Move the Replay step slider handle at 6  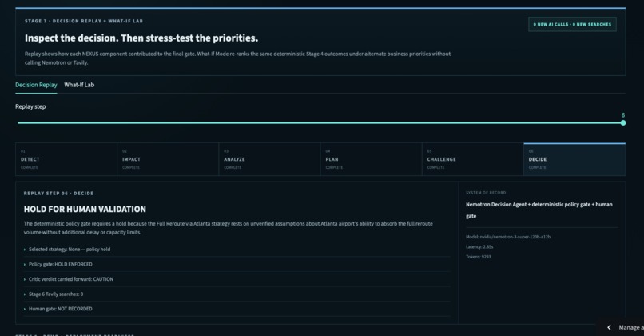click(623, 122)
